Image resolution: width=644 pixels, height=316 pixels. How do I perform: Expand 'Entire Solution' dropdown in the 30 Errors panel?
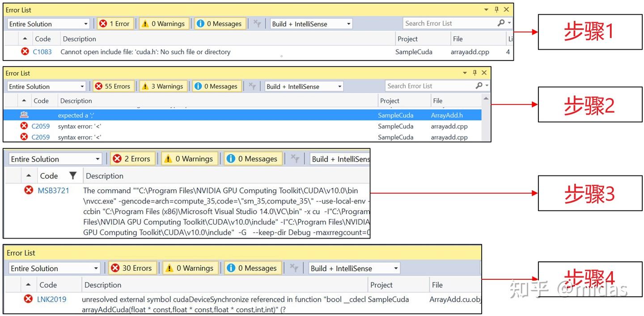pyautogui.click(x=54, y=268)
